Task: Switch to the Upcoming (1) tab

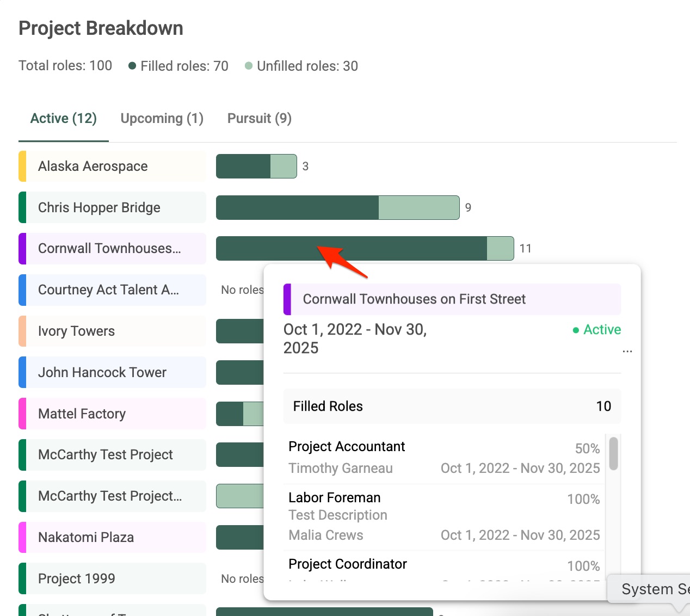Action: click(x=162, y=119)
